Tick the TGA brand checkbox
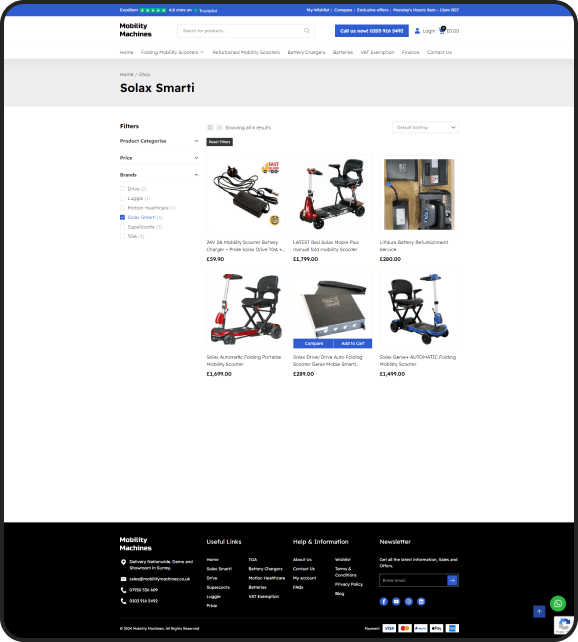The height and width of the screenshot is (642, 578). coord(122,236)
